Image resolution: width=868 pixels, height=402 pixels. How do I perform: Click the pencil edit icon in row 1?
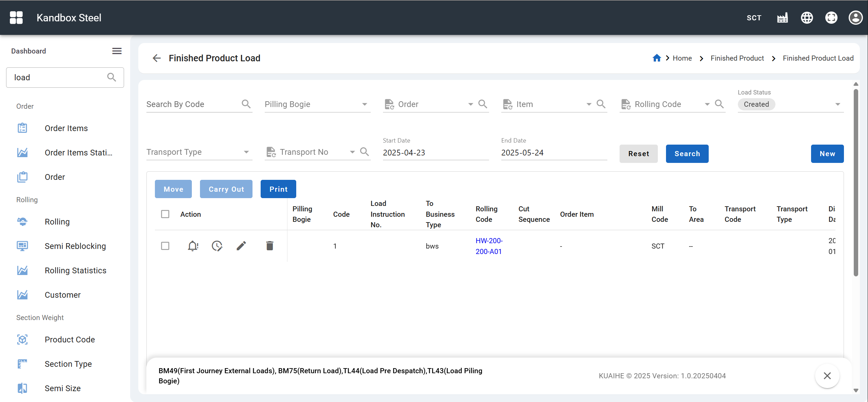(241, 246)
